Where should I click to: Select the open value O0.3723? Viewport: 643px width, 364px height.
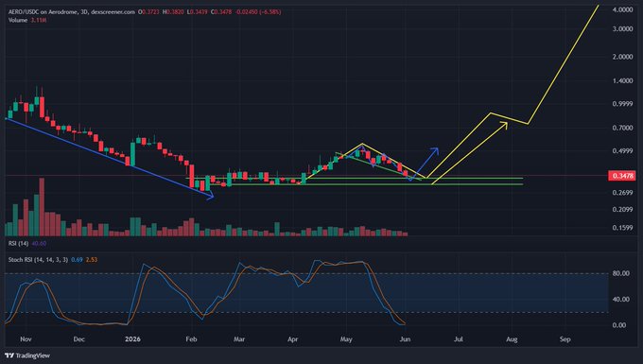pos(149,12)
